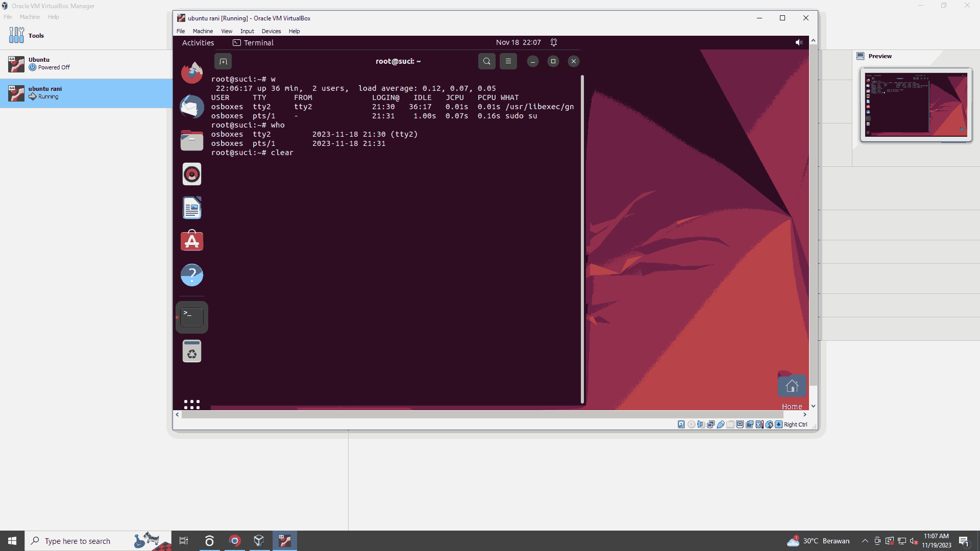The width and height of the screenshot is (980, 551).
Task: Click the VM window horizontal scrollbar
Action: pos(482,415)
